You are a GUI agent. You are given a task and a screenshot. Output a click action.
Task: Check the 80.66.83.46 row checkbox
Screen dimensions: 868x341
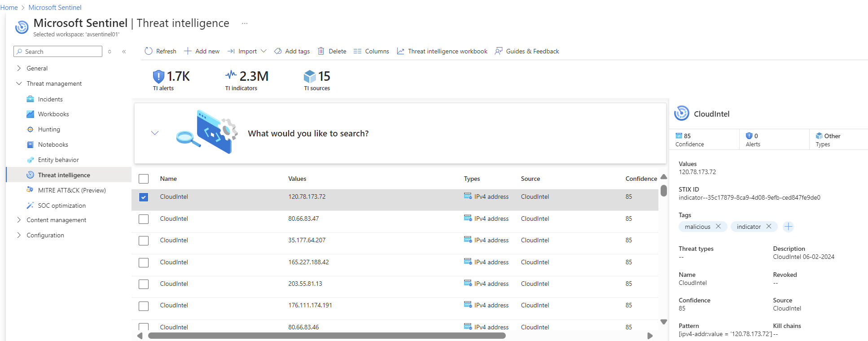pyautogui.click(x=144, y=327)
